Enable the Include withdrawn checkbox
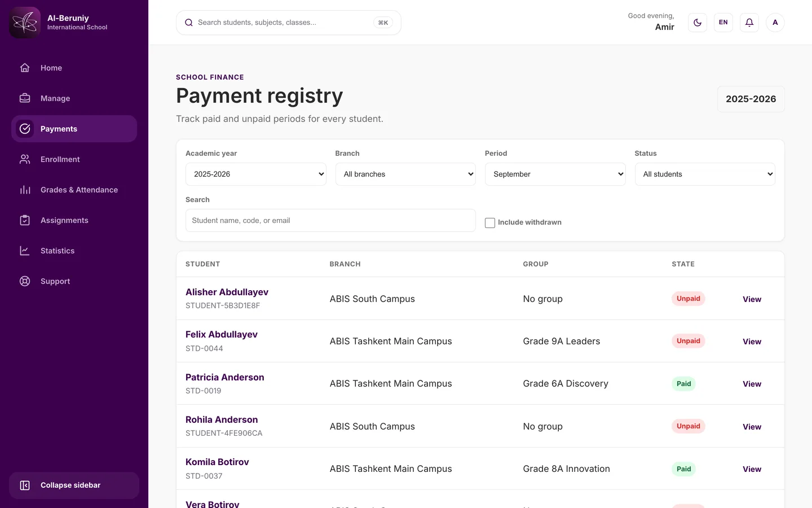 pyautogui.click(x=490, y=222)
